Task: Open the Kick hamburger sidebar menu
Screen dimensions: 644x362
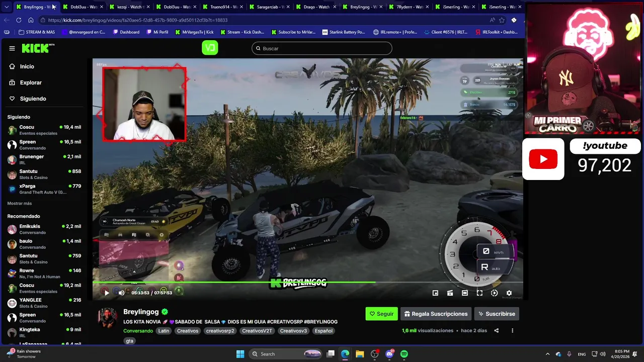Action: click(12, 48)
